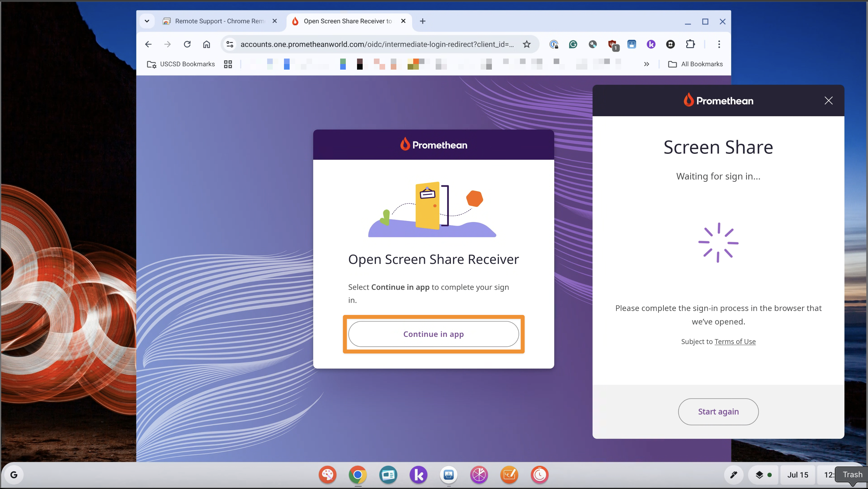Bookmark this page with the star icon
Viewport: 868px width, 489px height.
tap(526, 44)
